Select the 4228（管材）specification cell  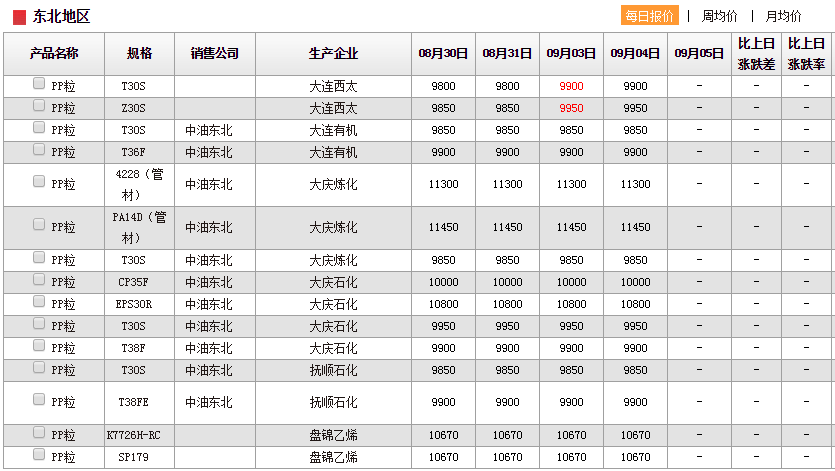point(140,184)
